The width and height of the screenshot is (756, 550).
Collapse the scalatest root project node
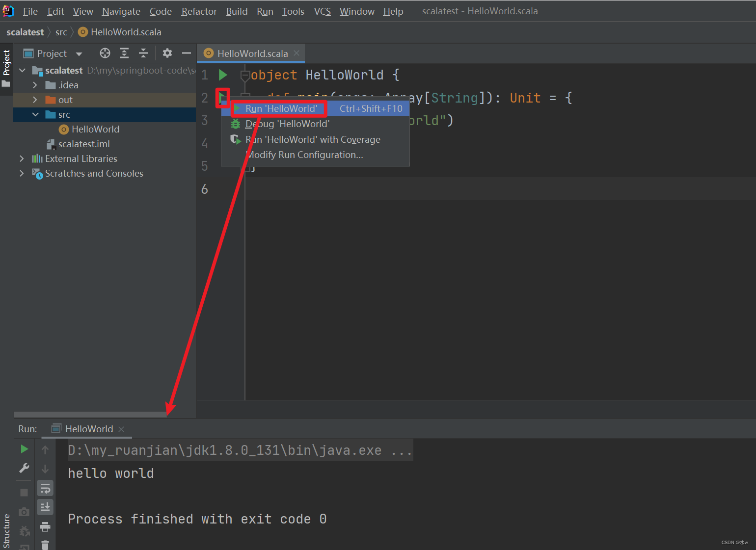[x=22, y=71]
